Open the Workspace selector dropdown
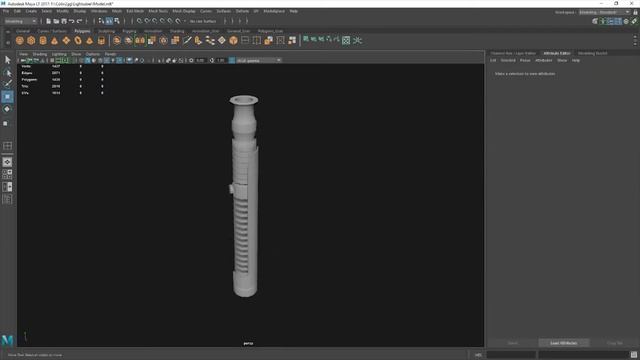The image size is (640, 360). pyautogui.click(x=604, y=12)
